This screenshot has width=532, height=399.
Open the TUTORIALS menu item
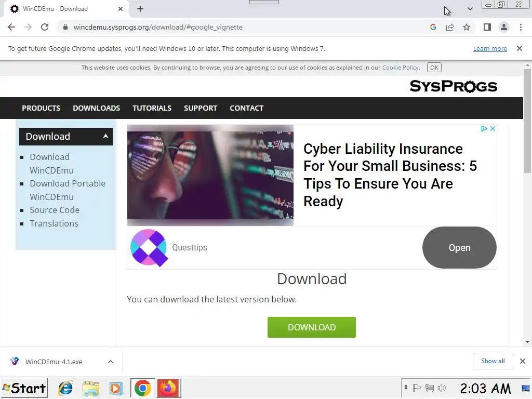pyautogui.click(x=152, y=108)
